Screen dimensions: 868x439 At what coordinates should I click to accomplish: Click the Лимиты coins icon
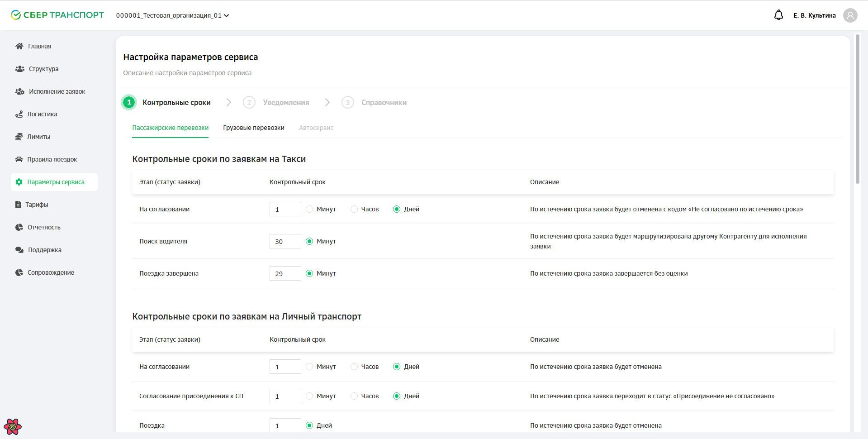pos(19,137)
